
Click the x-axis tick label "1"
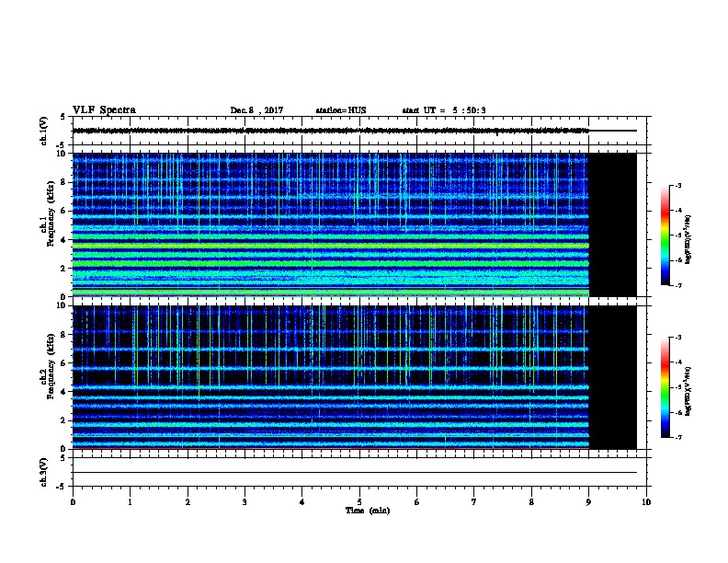pyautogui.click(x=130, y=502)
